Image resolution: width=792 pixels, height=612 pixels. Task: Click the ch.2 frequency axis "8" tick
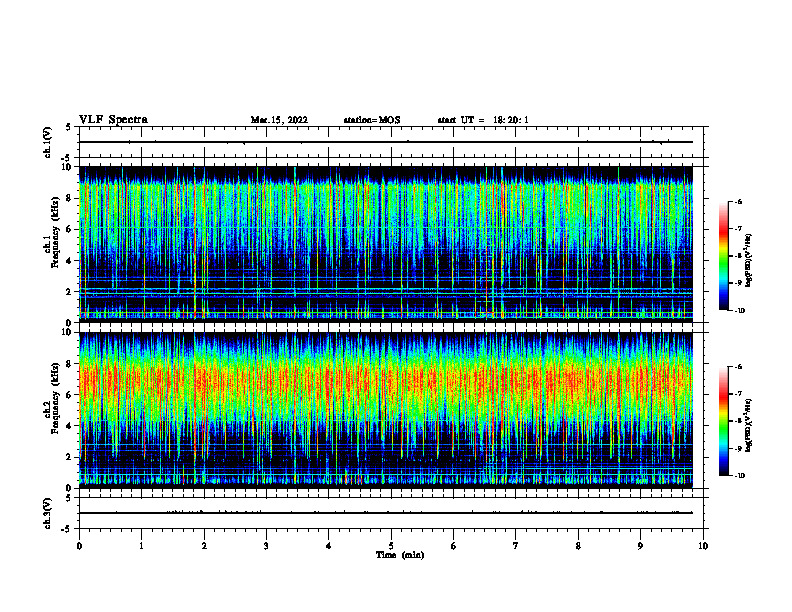coord(69,364)
